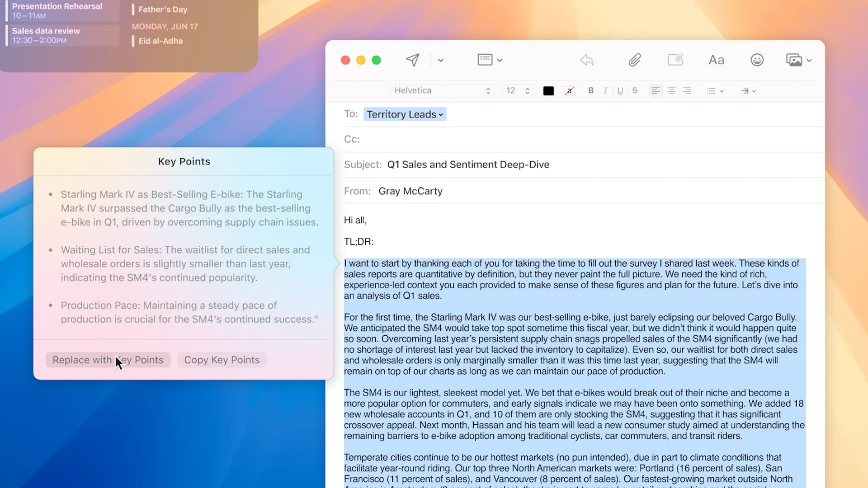Click the Eid al-Adha calendar entry
The image size is (868, 488).
(x=160, y=41)
